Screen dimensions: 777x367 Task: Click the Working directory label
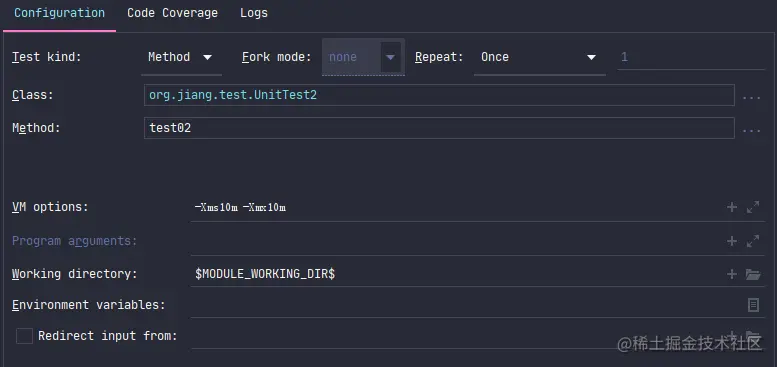click(74, 274)
